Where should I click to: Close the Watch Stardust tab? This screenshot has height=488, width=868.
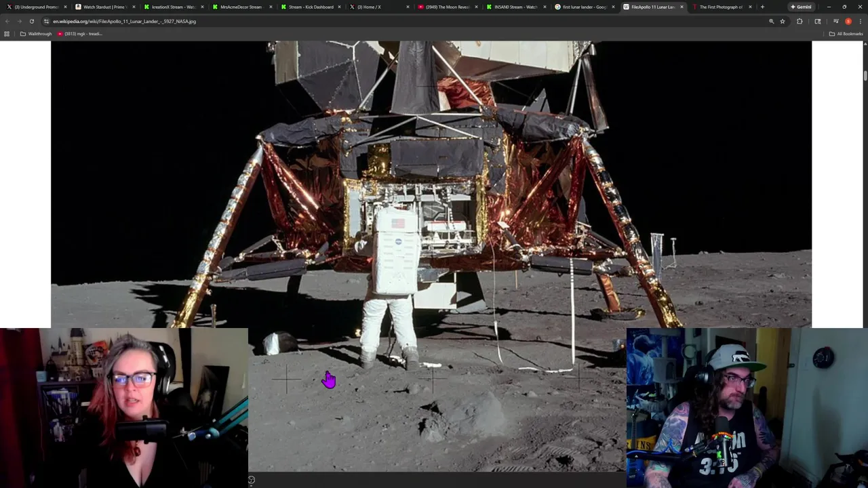point(134,7)
